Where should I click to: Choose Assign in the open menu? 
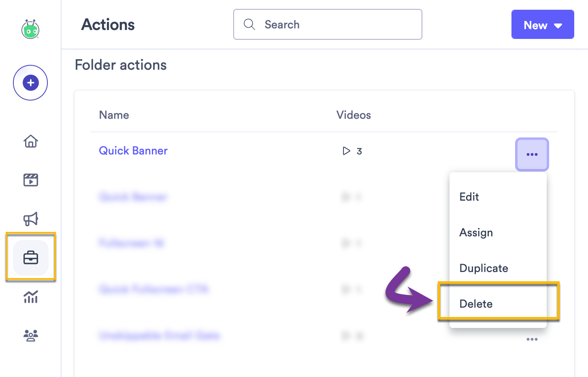tap(476, 232)
